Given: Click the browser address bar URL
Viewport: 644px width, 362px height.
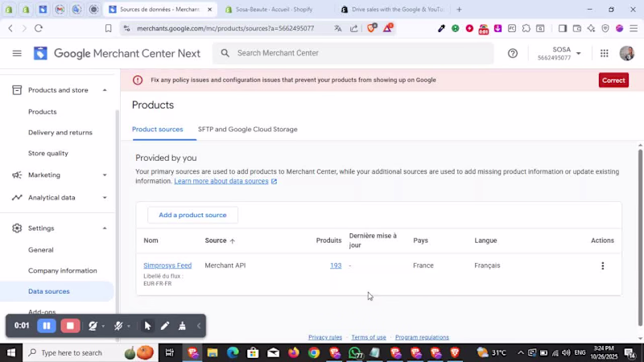Looking at the screenshot, I should click(225, 28).
